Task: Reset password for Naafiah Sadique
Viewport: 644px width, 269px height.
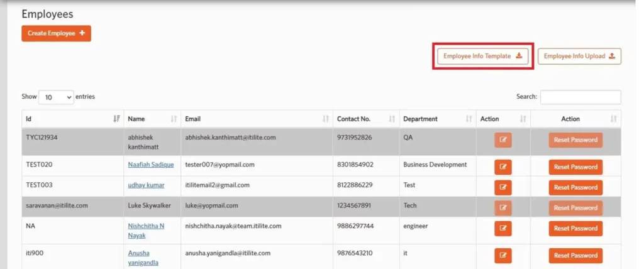Action: 576,167
